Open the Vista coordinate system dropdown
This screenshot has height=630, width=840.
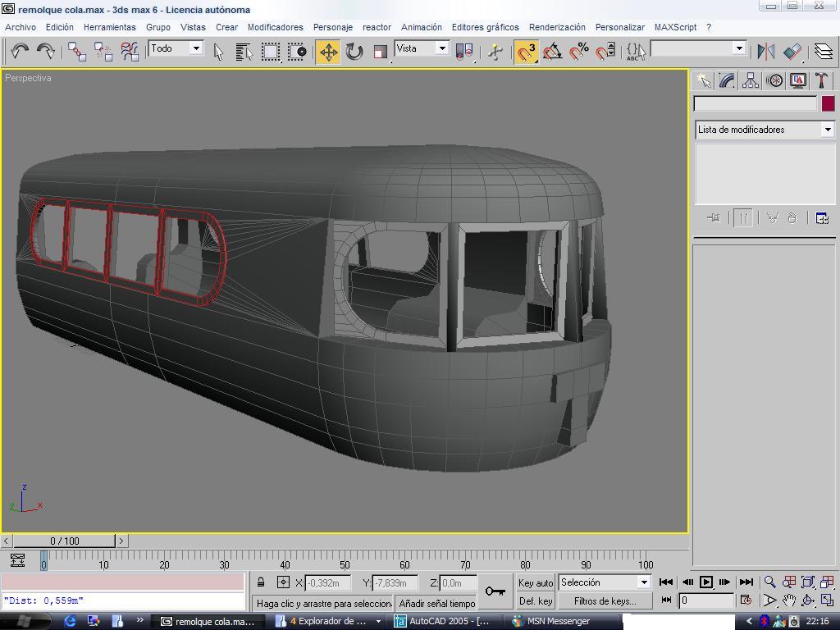(441, 48)
